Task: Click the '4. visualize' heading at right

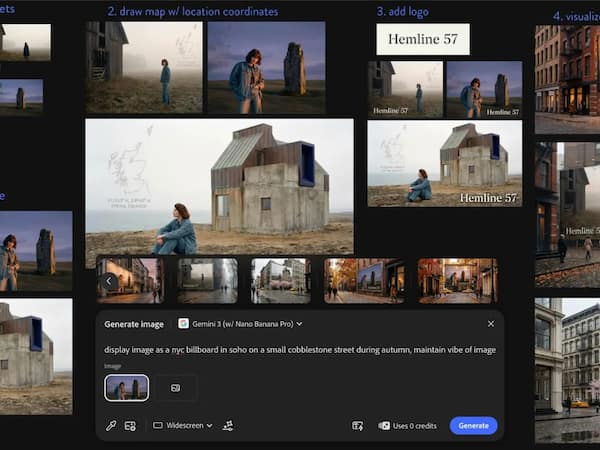Action: pos(576,16)
